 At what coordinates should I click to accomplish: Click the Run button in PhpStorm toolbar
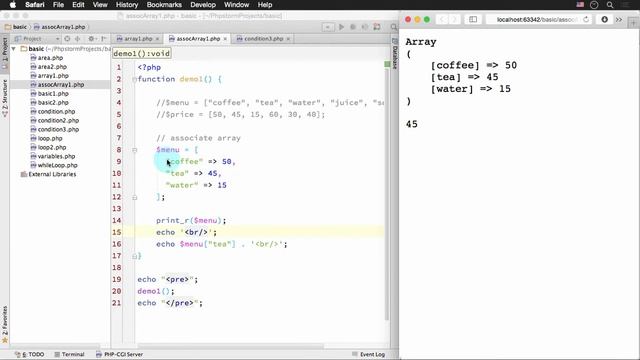click(341, 27)
